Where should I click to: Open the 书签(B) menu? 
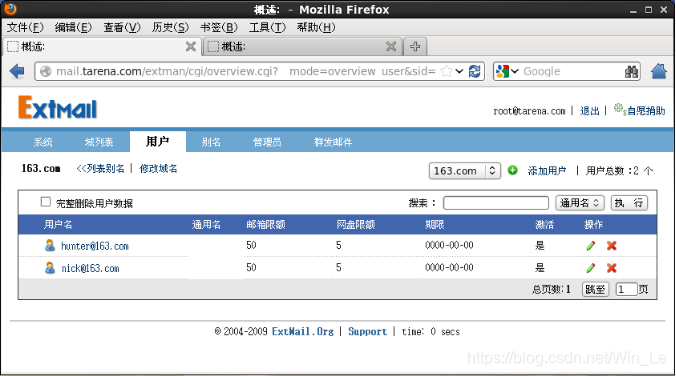219,28
